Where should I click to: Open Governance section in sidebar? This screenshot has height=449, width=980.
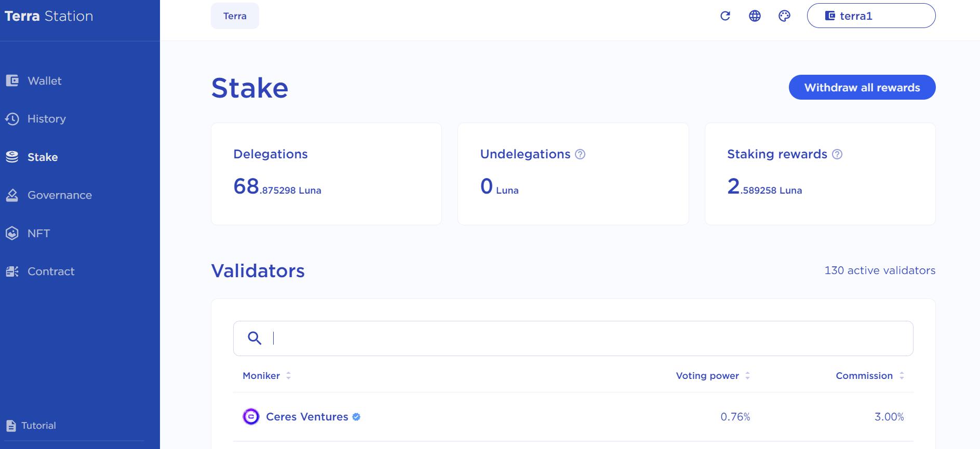[59, 195]
